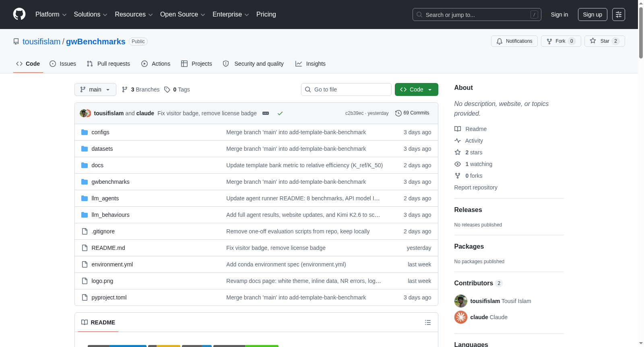
Task: Click the Search or jump to field
Action: [x=477, y=15]
